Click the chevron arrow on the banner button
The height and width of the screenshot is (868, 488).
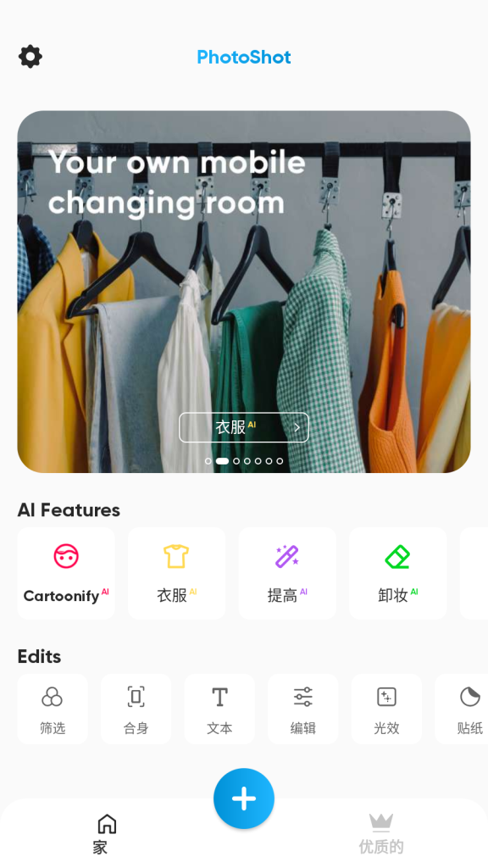point(297,427)
